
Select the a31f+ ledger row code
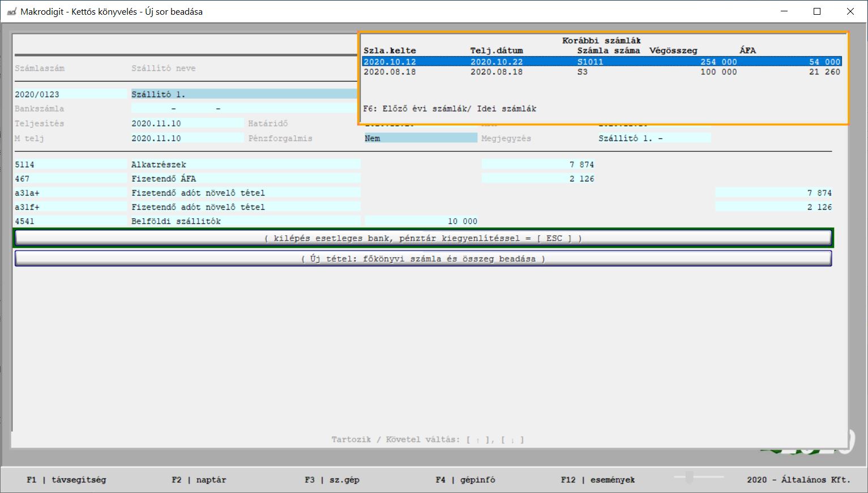[x=71, y=207]
